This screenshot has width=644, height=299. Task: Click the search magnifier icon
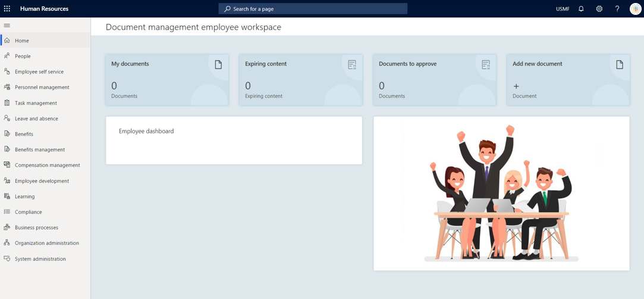tap(227, 9)
